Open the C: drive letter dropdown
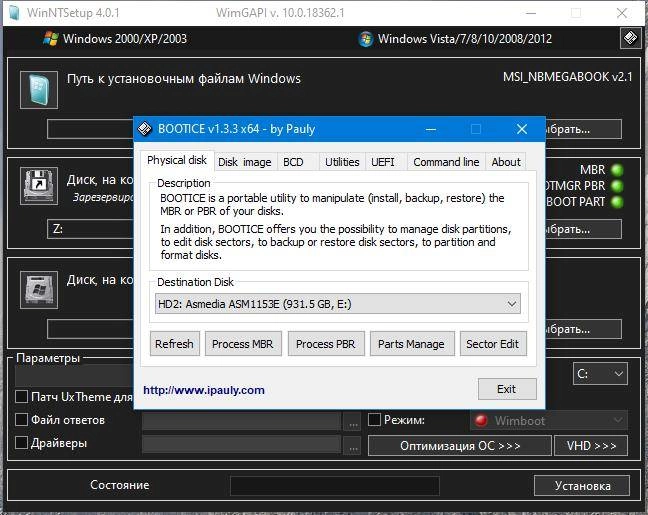648x515 pixels. pos(600,374)
